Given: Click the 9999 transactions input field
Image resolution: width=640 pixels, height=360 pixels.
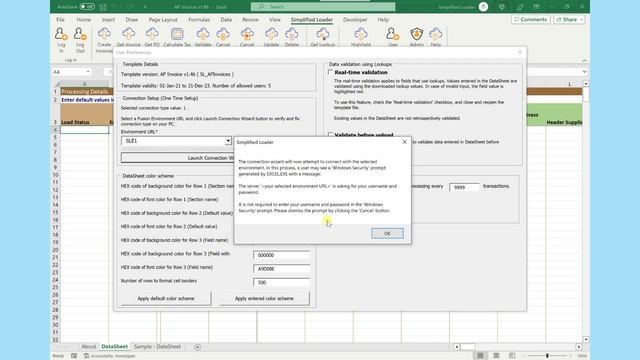Looking at the screenshot, I should coord(464,187).
